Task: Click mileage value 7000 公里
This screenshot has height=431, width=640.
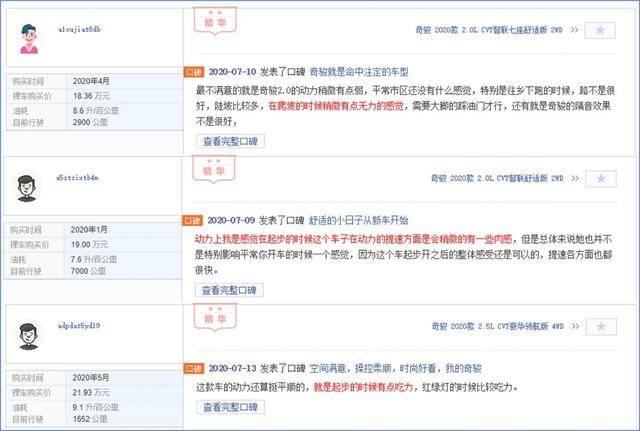Action: coord(88,271)
